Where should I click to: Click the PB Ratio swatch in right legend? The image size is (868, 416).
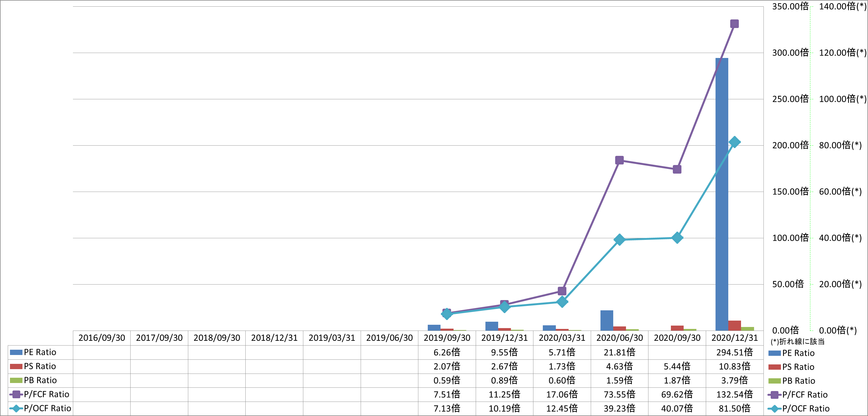pyautogui.click(x=774, y=381)
